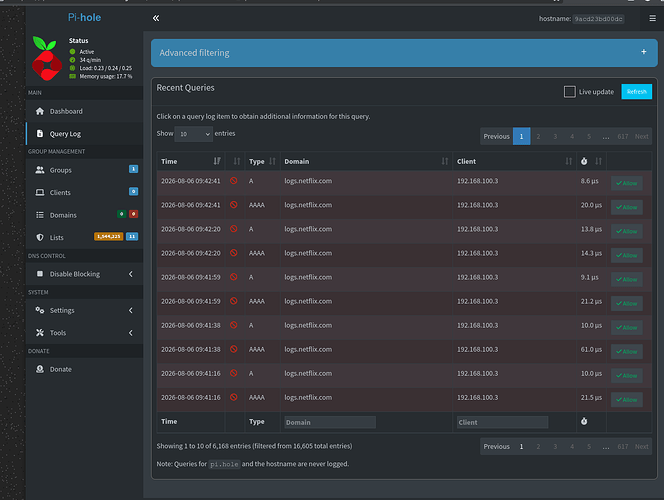Image resolution: width=664 pixels, height=500 pixels.
Task: Click the Settings gears icon
Action: pos(40,310)
